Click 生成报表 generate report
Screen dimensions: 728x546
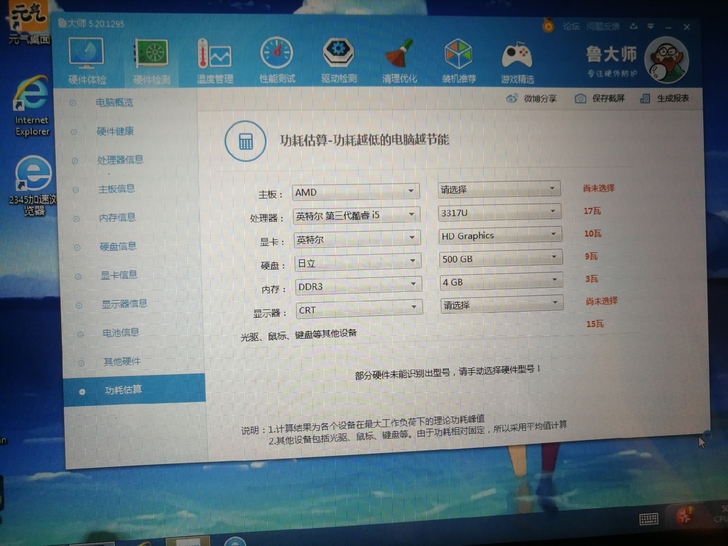click(664, 98)
